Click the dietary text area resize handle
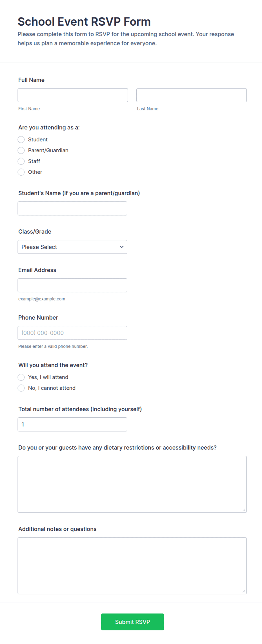Image resolution: width=262 pixels, height=644 pixels. (x=244, y=510)
